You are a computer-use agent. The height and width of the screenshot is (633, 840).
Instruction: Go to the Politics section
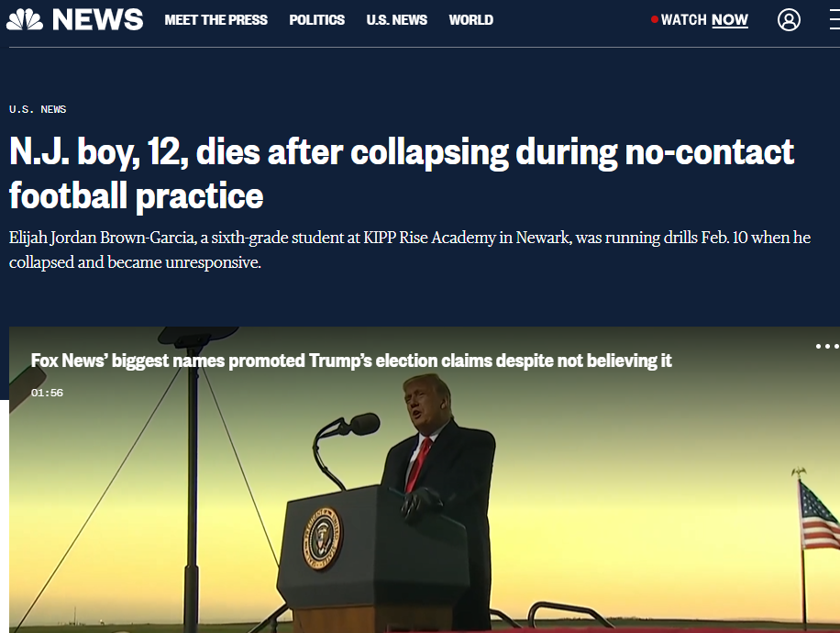(x=316, y=20)
